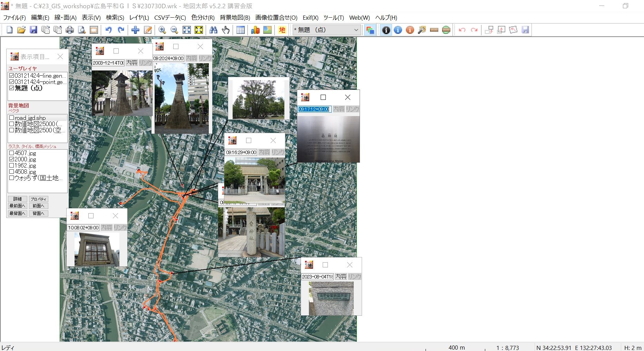Click the shrine gate photo thumbnail
The image size is (644, 351).
pos(254,180)
